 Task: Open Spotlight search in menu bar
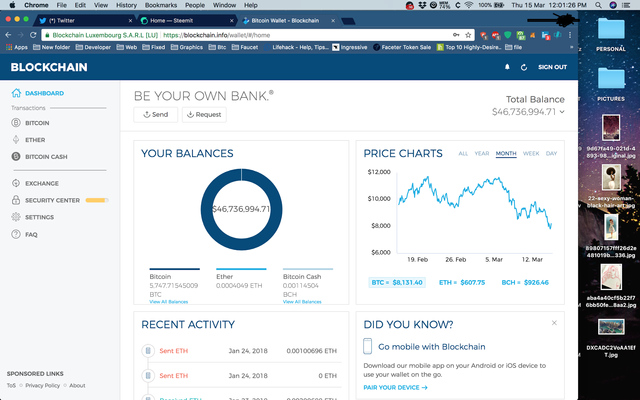pyautogui.click(x=598, y=5)
